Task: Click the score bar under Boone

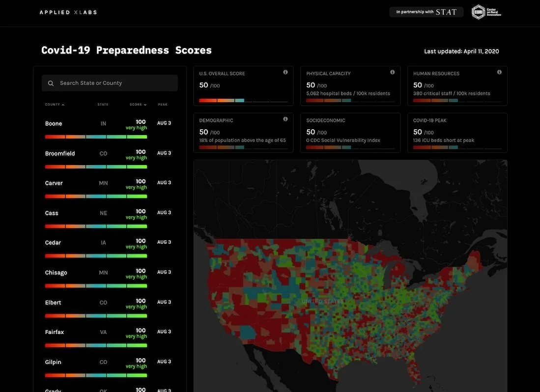Action: coord(96,137)
